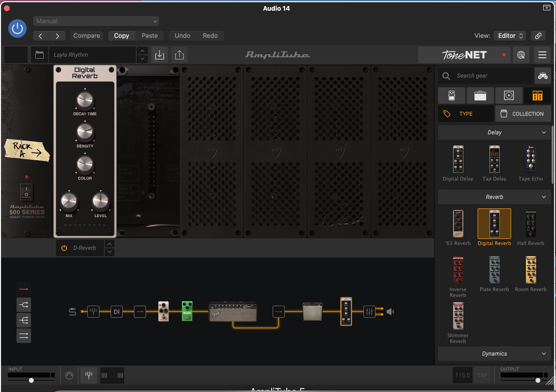Select the parallel chain routing icon
The image size is (556, 392).
pos(24,336)
